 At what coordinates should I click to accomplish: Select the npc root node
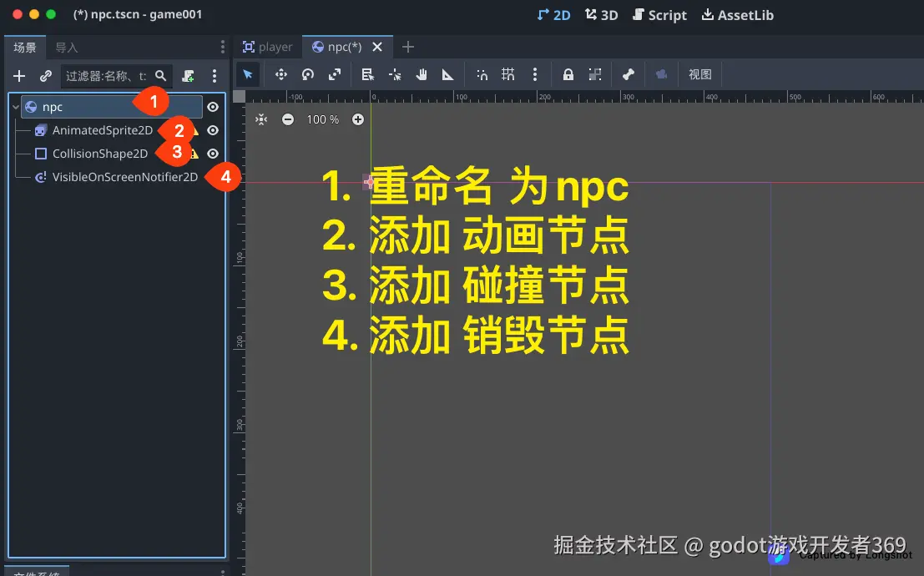click(x=112, y=107)
